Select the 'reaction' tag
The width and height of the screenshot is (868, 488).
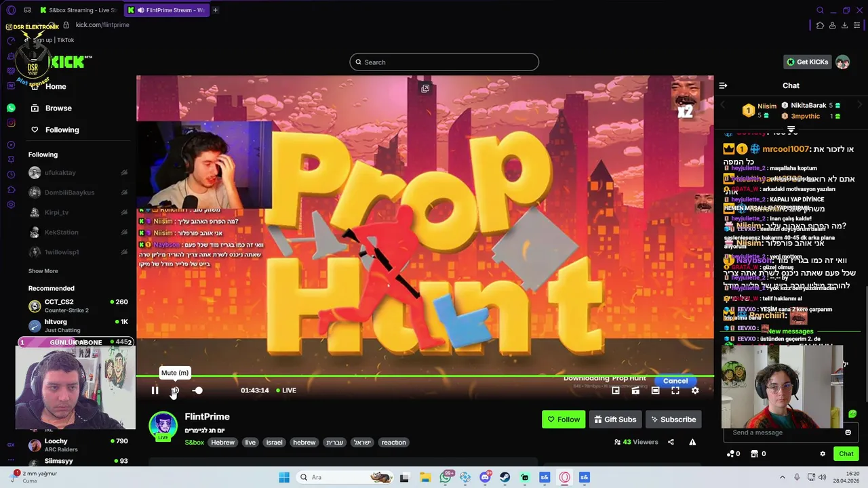pos(393,443)
